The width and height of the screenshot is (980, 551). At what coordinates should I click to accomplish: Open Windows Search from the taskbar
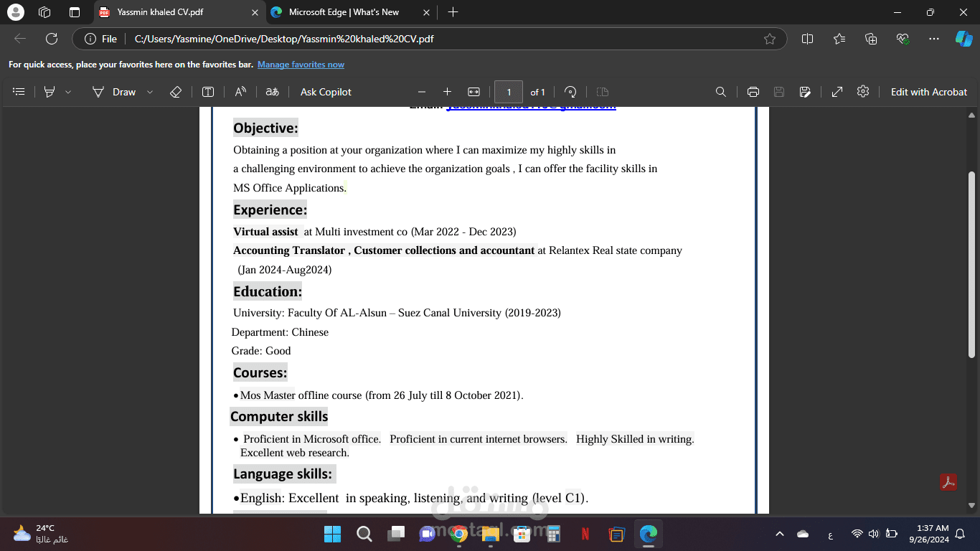point(364,534)
